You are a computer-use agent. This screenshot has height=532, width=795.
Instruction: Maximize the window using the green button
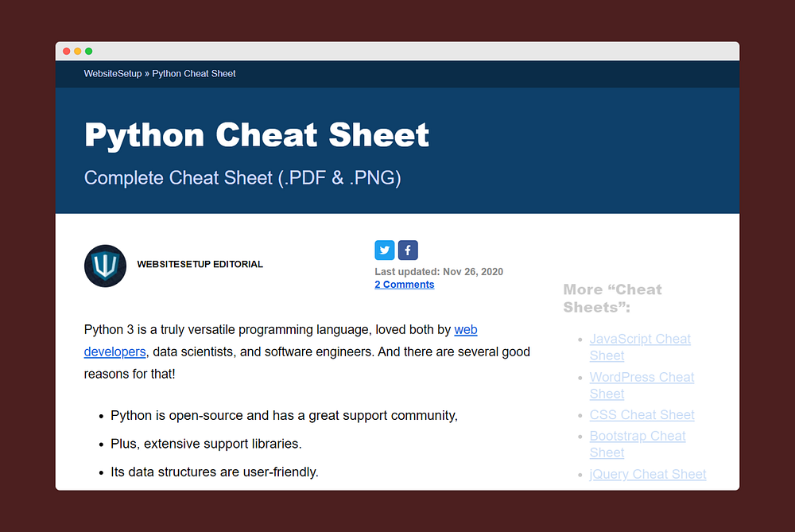tap(89, 51)
